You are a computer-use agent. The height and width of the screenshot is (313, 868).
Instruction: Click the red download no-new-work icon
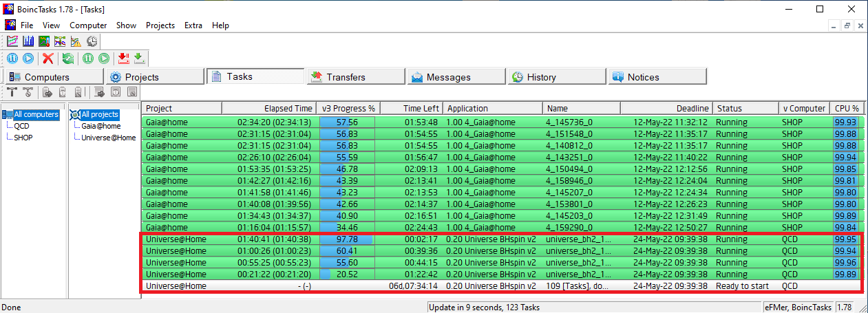(x=123, y=59)
